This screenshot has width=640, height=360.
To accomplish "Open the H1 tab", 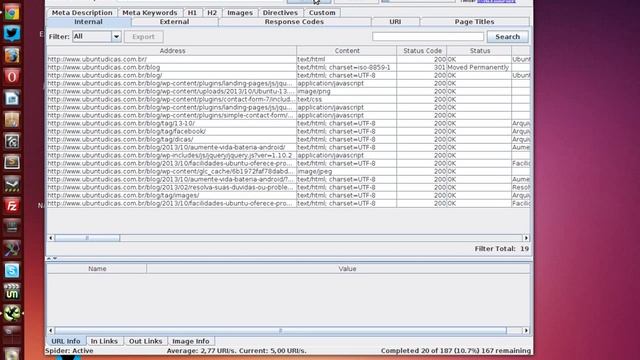I will (x=192, y=13).
